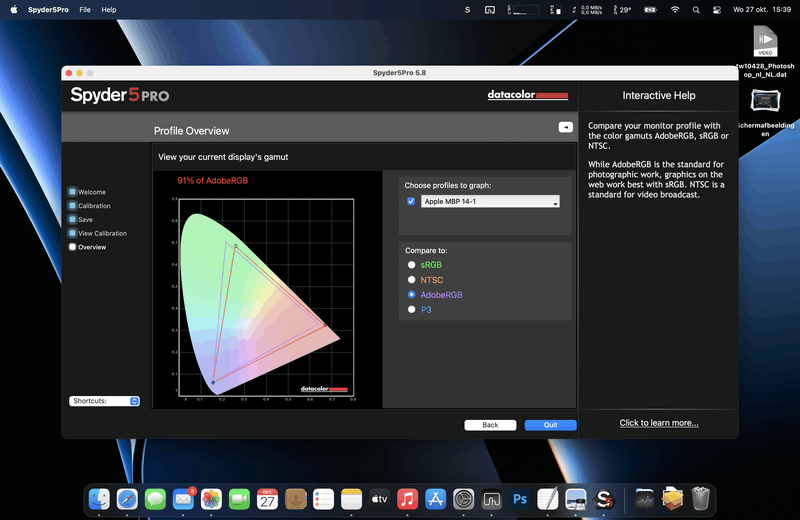Open Notes app in dock
This screenshot has height=520, width=800.
tap(351, 499)
